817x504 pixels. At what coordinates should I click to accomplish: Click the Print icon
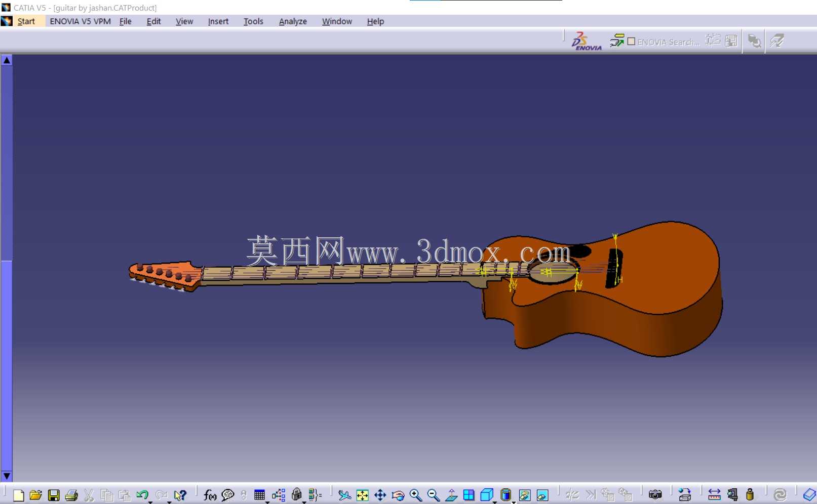click(71, 495)
